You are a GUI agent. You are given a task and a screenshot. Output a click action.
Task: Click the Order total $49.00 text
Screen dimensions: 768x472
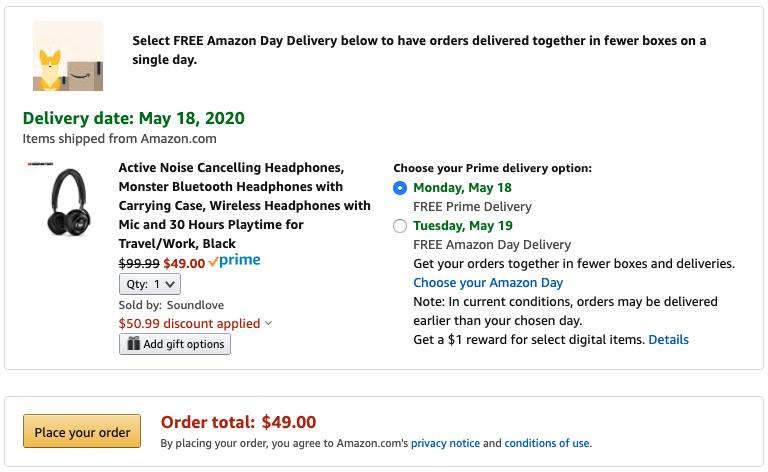[238, 422]
